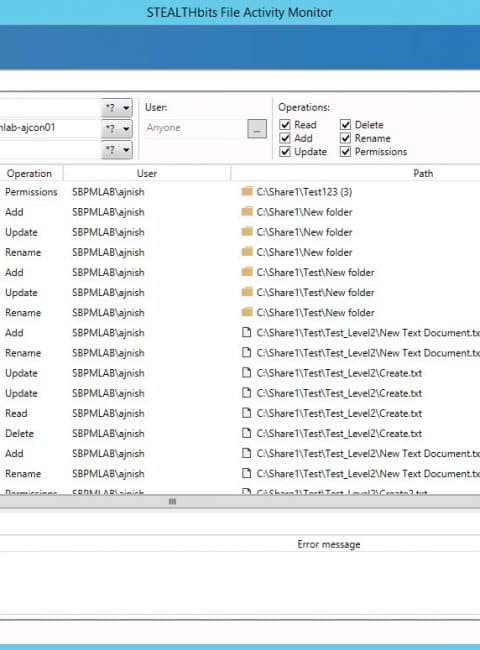Image resolution: width=480 pixels, height=650 pixels.
Task: Uncheck the Rename operation checkbox
Action: [x=345, y=138]
